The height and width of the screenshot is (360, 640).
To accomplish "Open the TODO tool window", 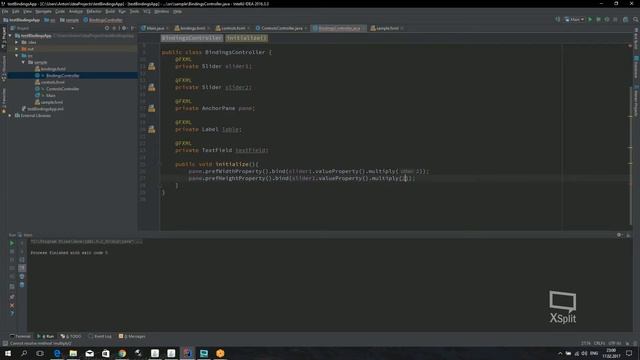I will coord(71,336).
